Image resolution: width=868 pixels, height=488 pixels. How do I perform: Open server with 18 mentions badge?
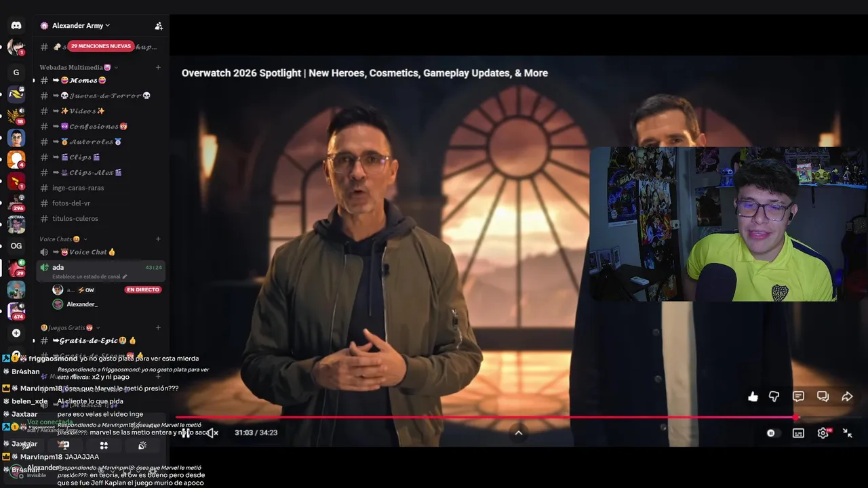click(16, 116)
